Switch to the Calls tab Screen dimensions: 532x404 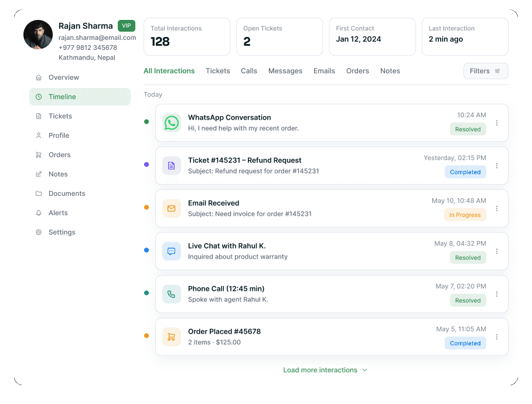pos(249,71)
